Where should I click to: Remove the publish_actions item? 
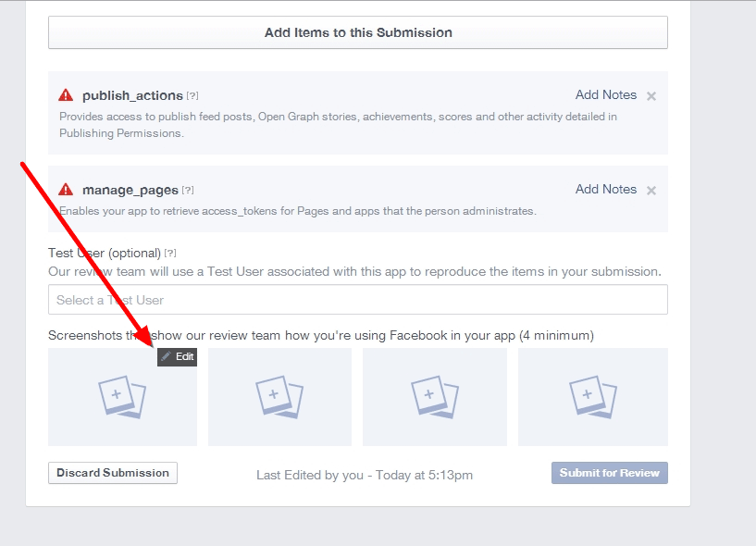click(x=651, y=96)
